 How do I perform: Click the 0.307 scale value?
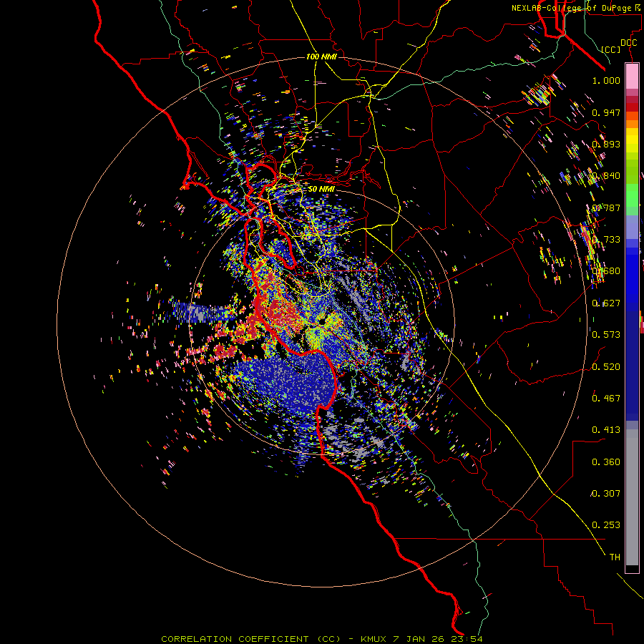[606, 494]
